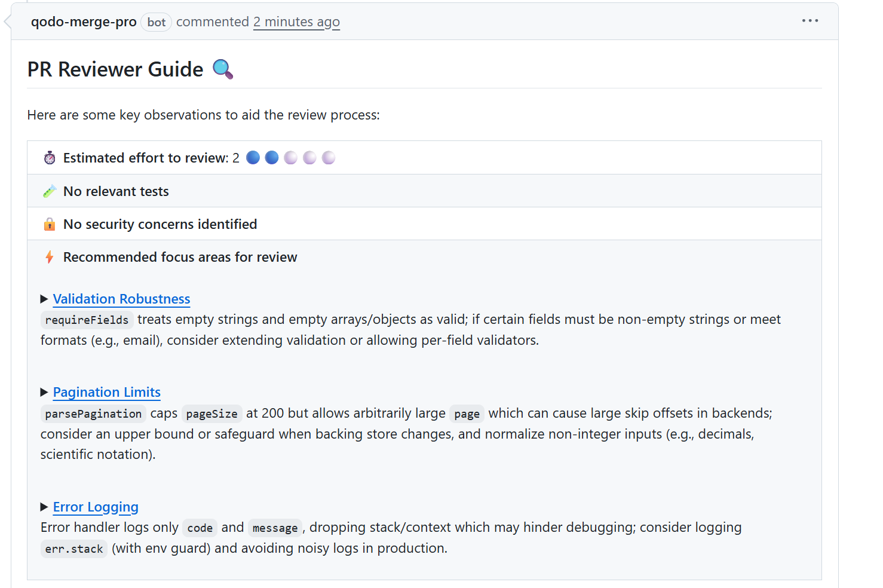
Task: Open the comment options kebab menu
Action: coord(810,21)
